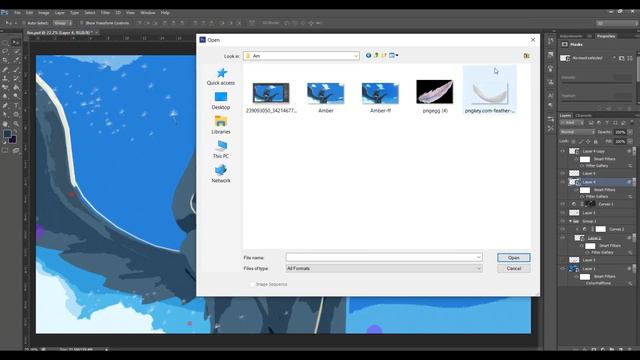Switch to the Adjustments tab

click(571, 36)
